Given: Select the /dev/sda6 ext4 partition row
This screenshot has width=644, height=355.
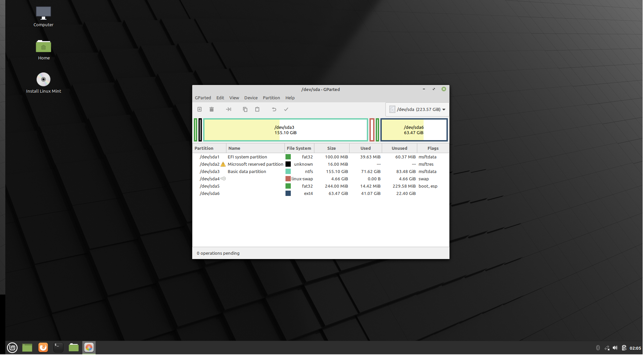Looking at the screenshot, I should pos(209,194).
